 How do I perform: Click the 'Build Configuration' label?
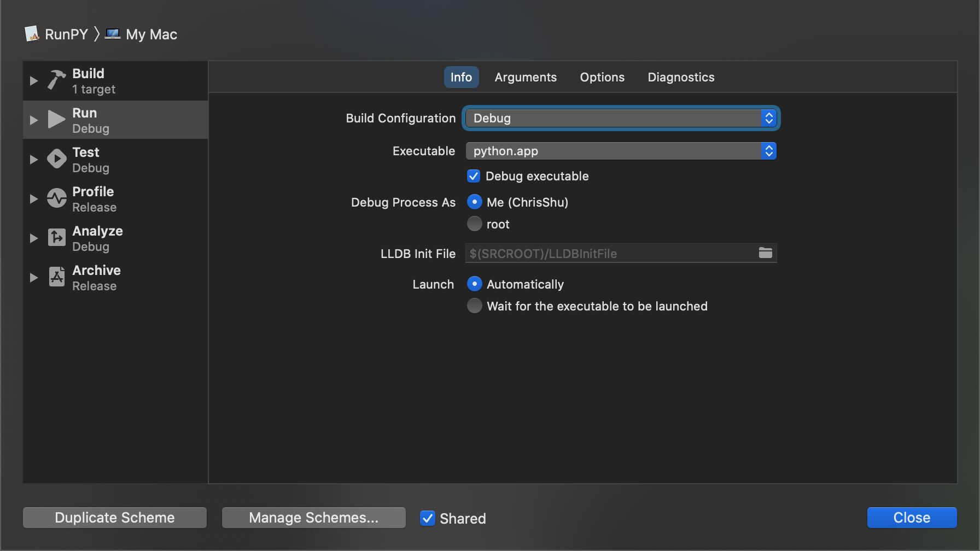tap(400, 118)
